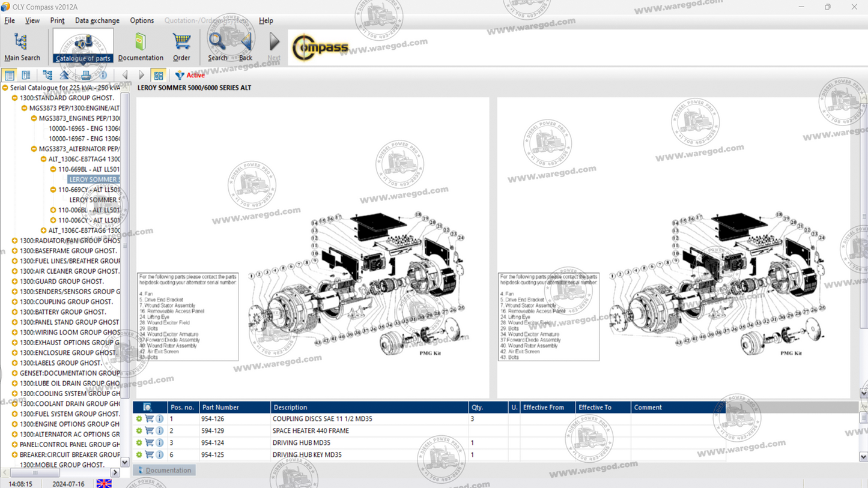
Task: Click the left exploded alternator diagram
Action: [313, 248]
